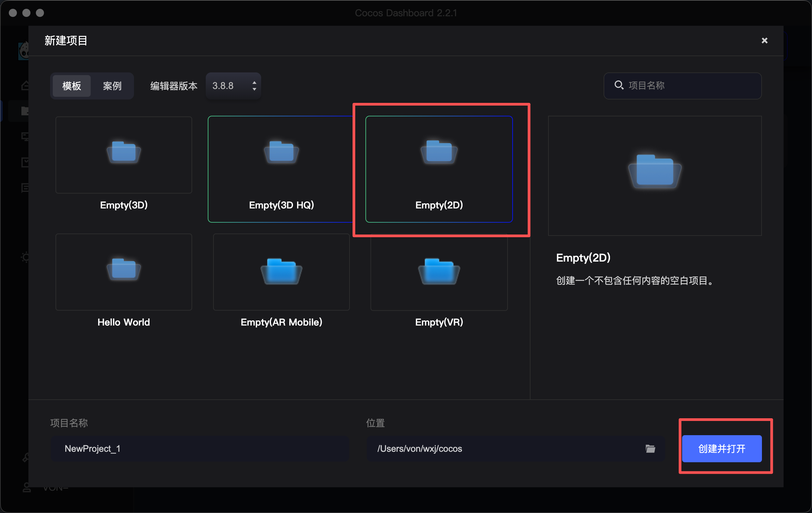Click the 编辑器版本 label
812x513 pixels.
click(x=174, y=86)
